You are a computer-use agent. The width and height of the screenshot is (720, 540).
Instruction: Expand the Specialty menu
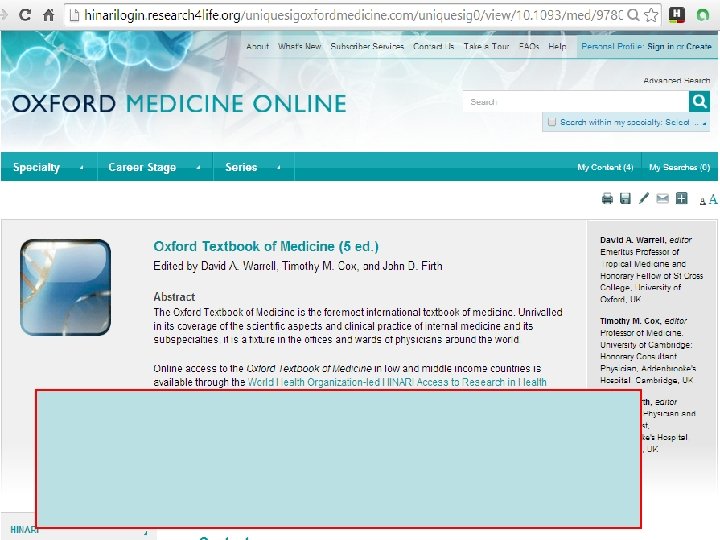pyautogui.click(x=49, y=167)
